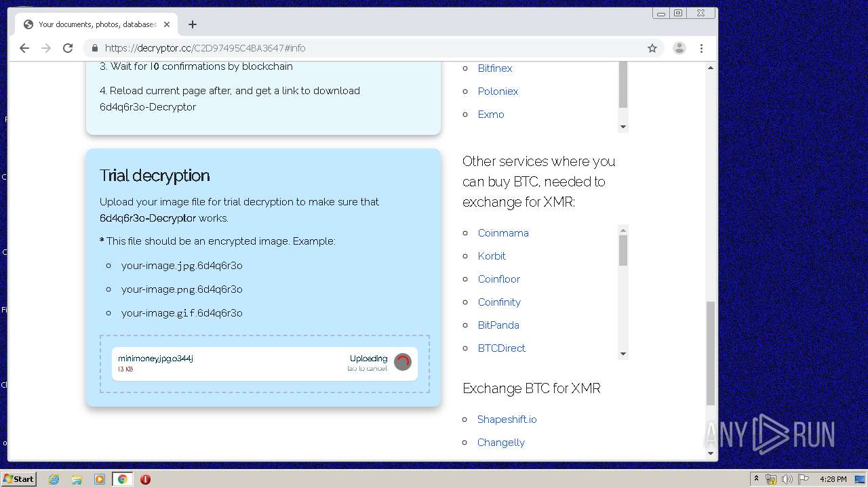Click the Trial decryption heading
This screenshot has width=868, height=488.
(x=155, y=176)
